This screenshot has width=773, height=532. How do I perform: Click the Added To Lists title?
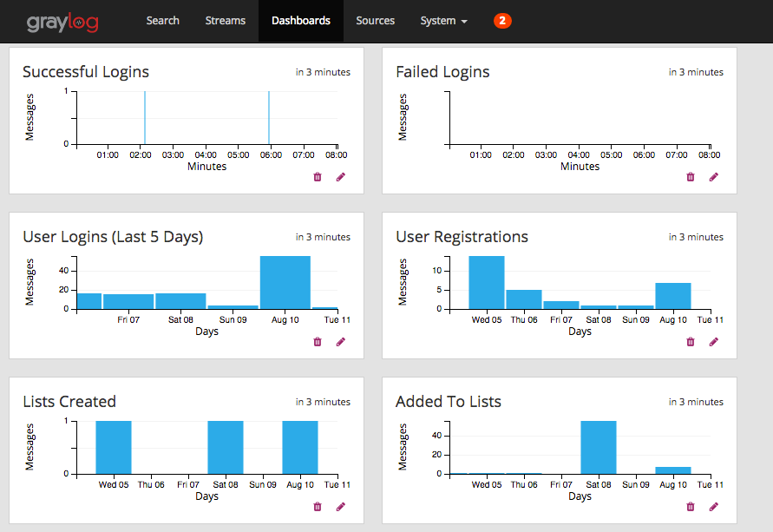[449, 402]
